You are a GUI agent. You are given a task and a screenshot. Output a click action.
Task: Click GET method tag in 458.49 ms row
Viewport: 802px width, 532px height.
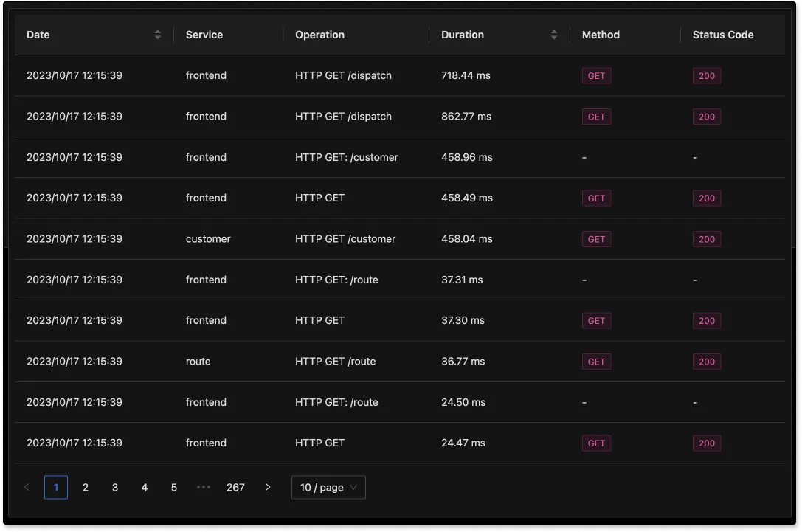coord(596,198)
